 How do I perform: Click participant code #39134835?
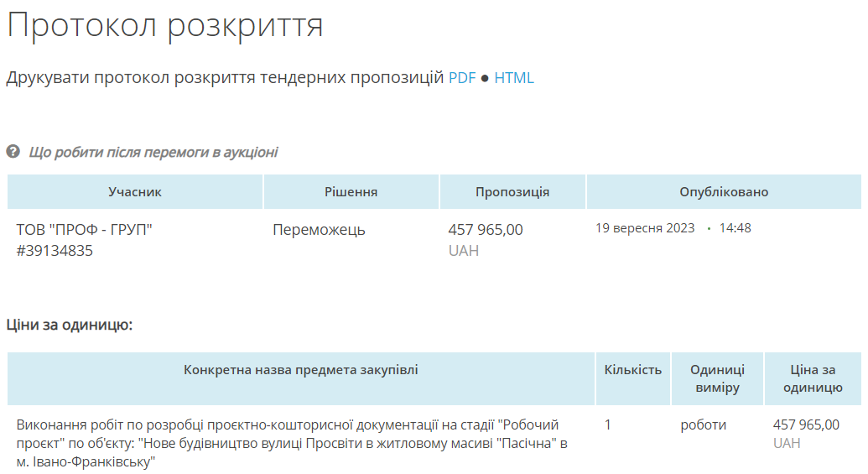[x=55, y=251]
